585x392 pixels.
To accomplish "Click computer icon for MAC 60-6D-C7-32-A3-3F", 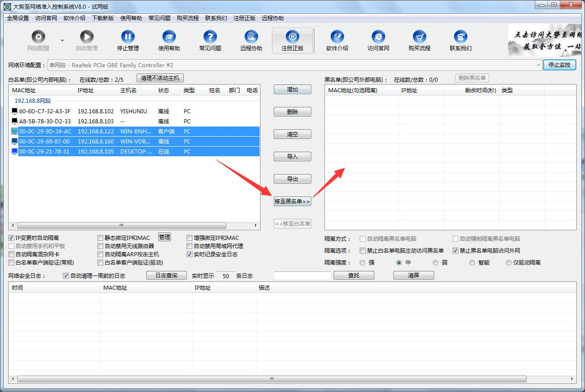I will click(x=15, y=111).
